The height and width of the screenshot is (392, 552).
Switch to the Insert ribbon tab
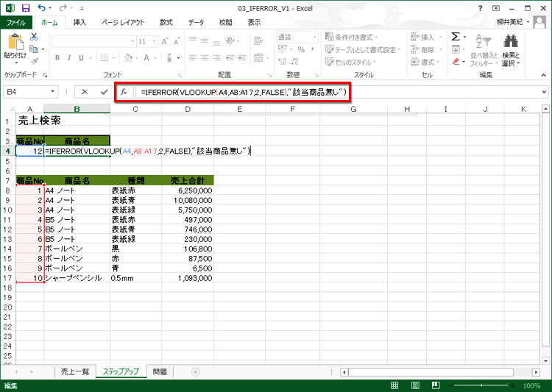point(80,23)
